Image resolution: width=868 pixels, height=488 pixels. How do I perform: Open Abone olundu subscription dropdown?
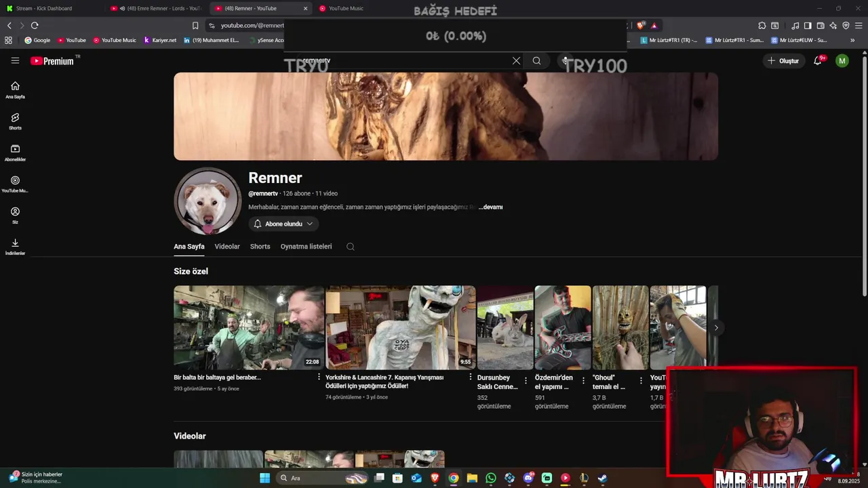283,224
